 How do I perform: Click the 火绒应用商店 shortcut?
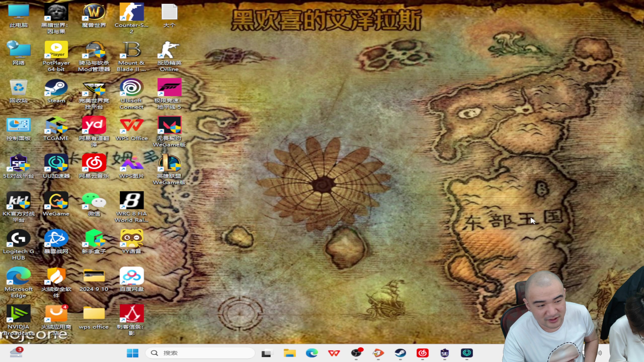[56, 320]
